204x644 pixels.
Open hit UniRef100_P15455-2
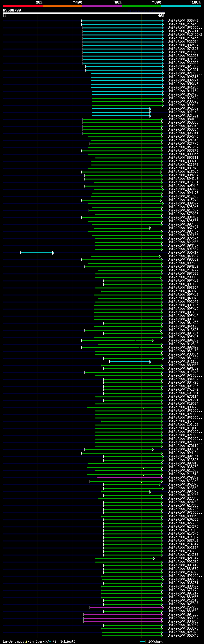point(185,34)
